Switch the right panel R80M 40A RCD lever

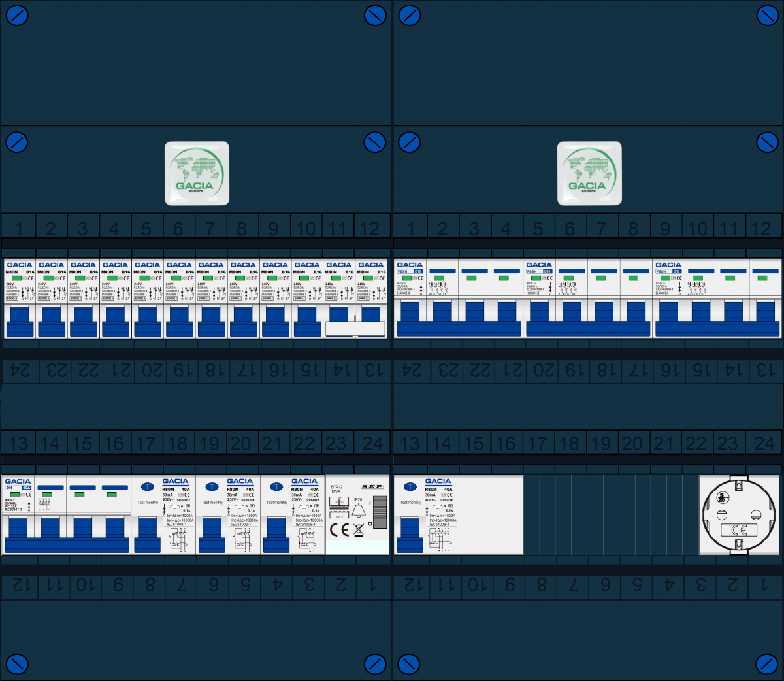410,535
